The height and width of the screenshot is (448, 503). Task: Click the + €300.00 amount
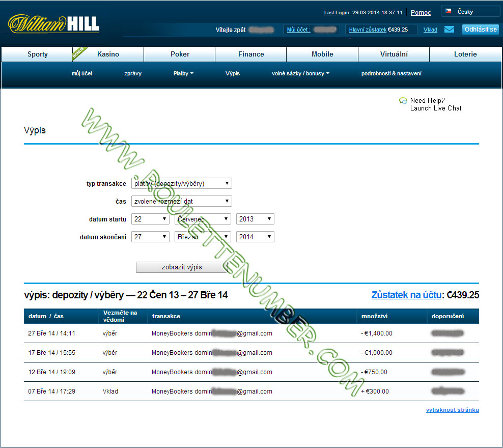pos(375,391)
